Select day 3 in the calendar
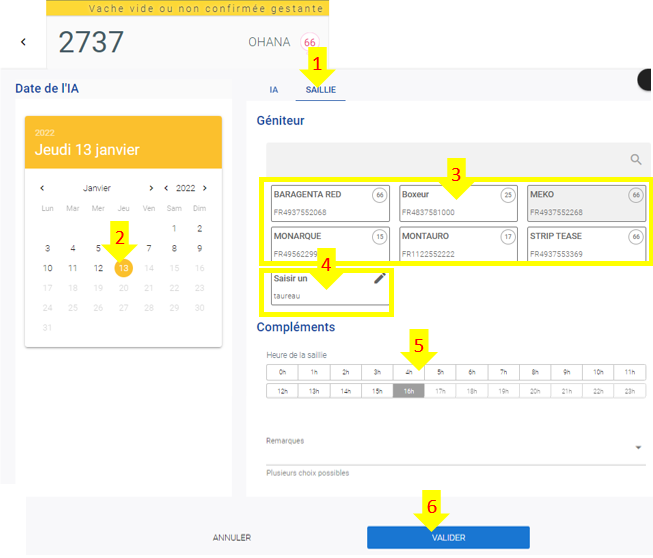 (x=47, y=248)
